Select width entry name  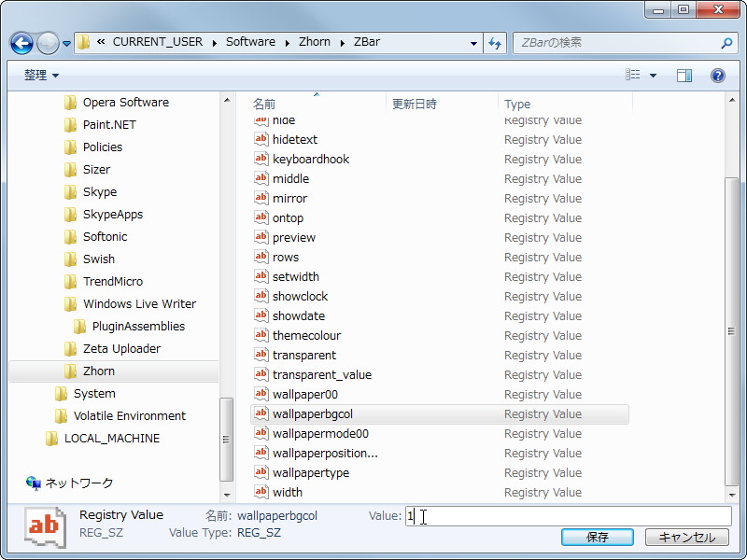tap(288, 493)
